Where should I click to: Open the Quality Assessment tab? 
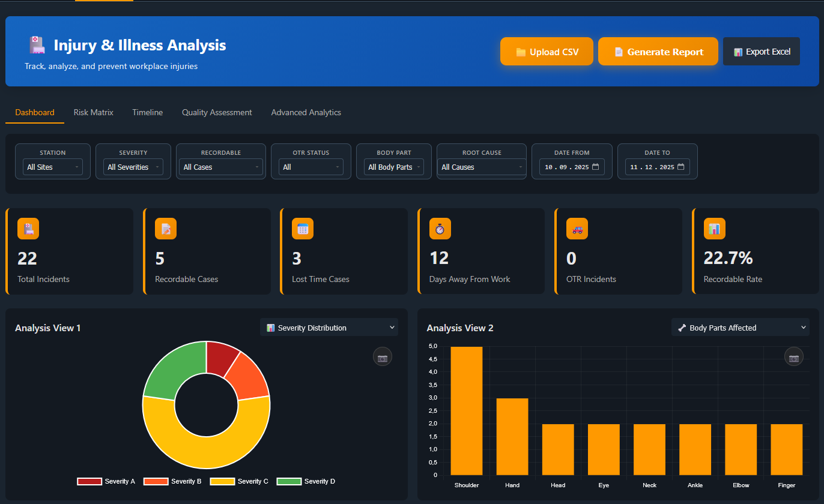pyautogui.click(x=217, y=112)
